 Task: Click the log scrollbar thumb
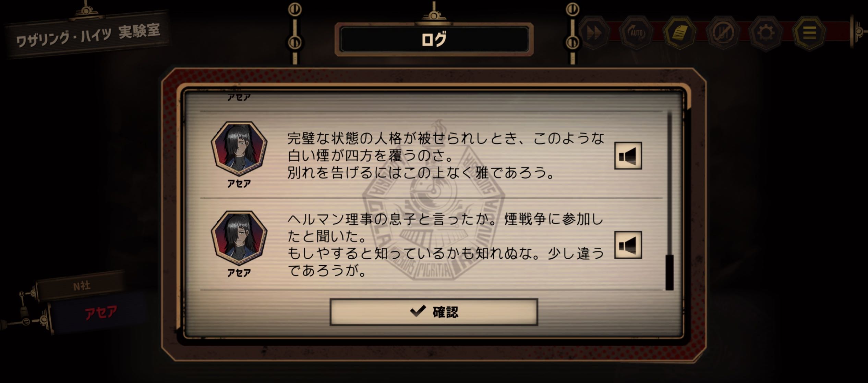[x=669, y=272]
